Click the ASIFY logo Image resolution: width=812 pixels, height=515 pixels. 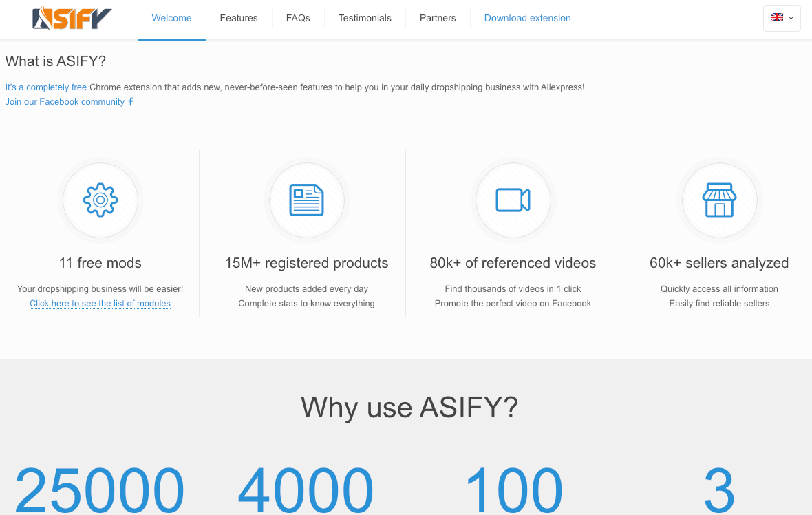tap(72, 19)
